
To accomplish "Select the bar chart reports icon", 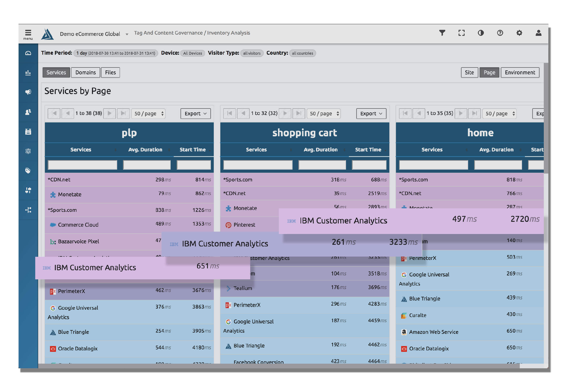I will click(x=28, y=72).
